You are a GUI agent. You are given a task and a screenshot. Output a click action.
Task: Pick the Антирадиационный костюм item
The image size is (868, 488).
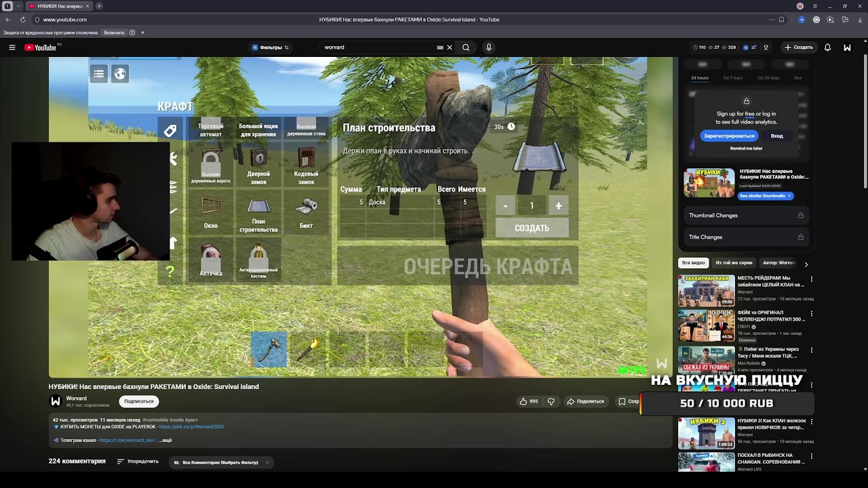pyautogui.click(x=258, y=261)
